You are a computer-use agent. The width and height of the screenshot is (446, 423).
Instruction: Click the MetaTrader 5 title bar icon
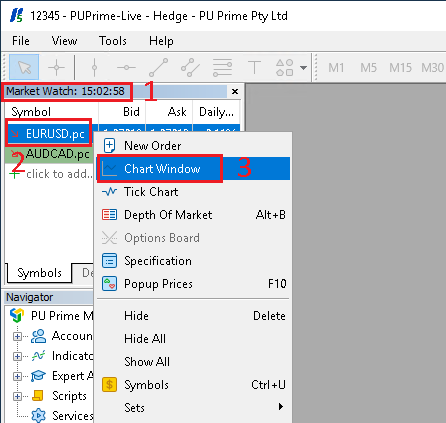click(16, 16)
